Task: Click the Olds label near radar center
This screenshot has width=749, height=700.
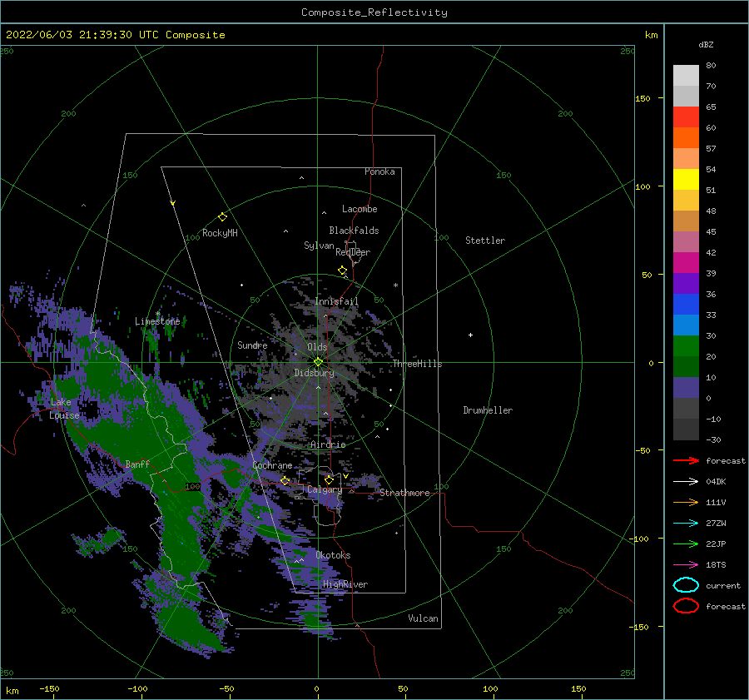Action: point(317,347)
